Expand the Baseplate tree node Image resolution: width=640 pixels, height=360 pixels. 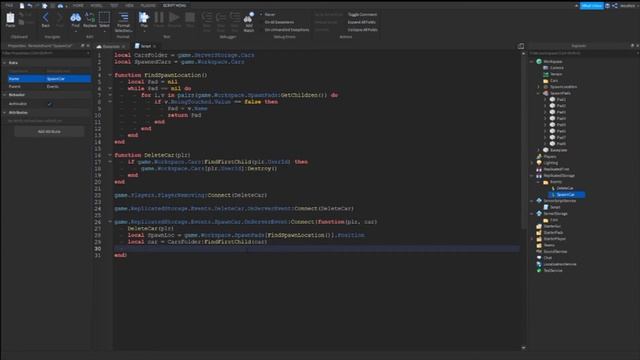538,150
